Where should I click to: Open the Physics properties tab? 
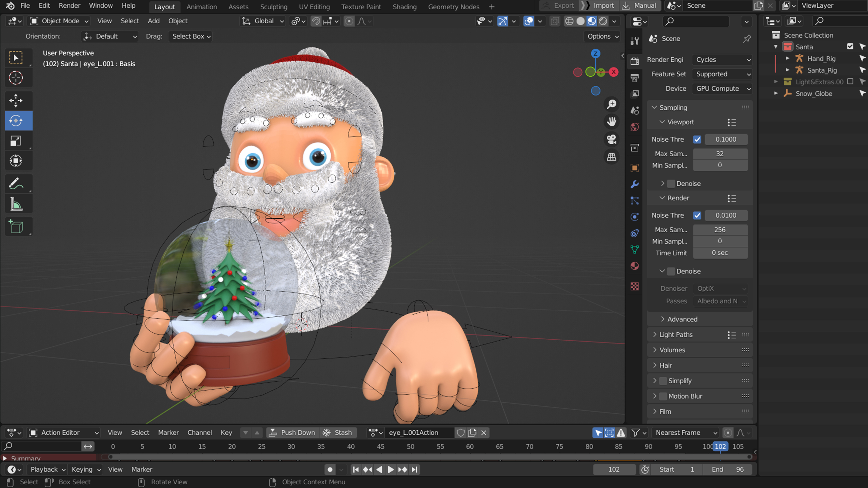coord(634,217)
